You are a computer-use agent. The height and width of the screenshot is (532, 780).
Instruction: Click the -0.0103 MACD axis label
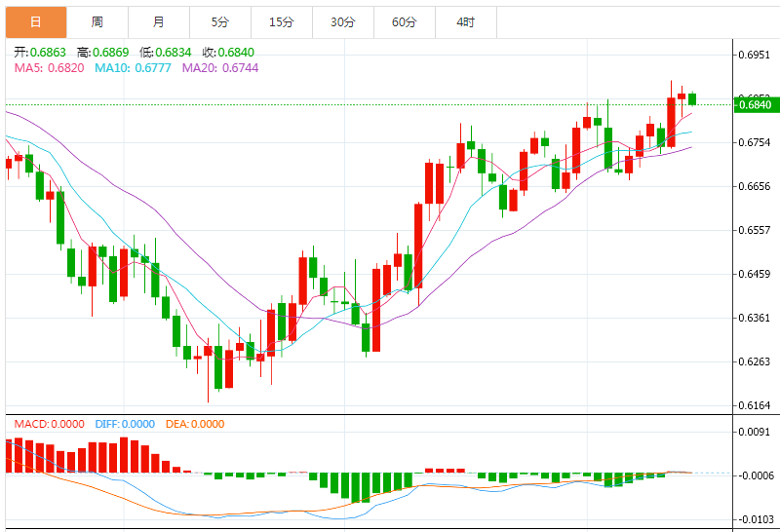756,519
